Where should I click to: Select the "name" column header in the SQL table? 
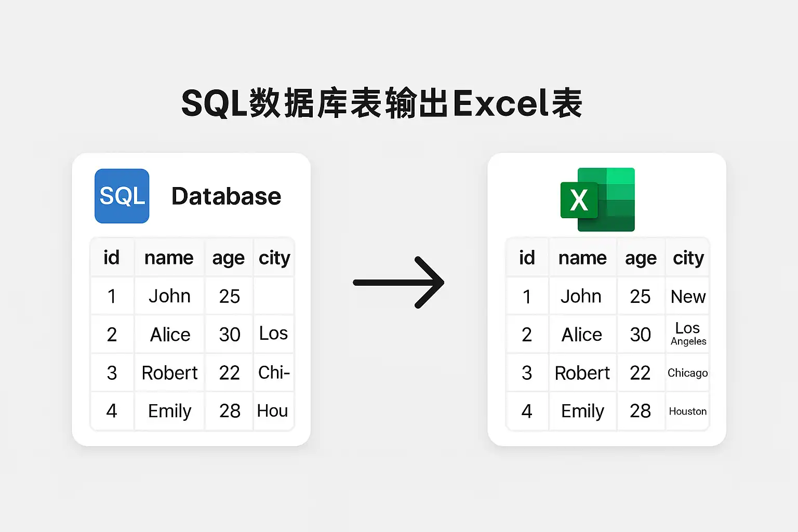coord(169,258)
